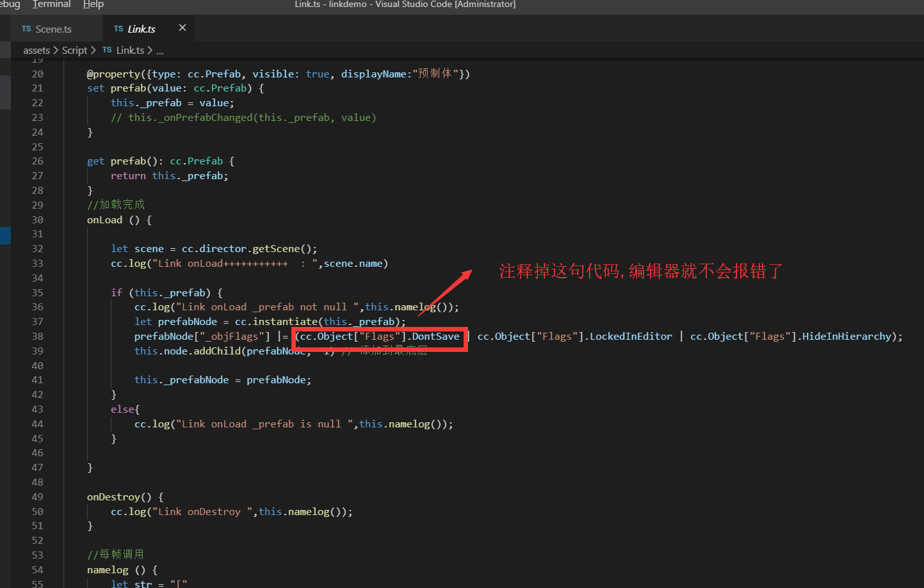Click the //加载完成 comment
The width and height of the screenshot is (924, 588).
[x=116, y=205]
